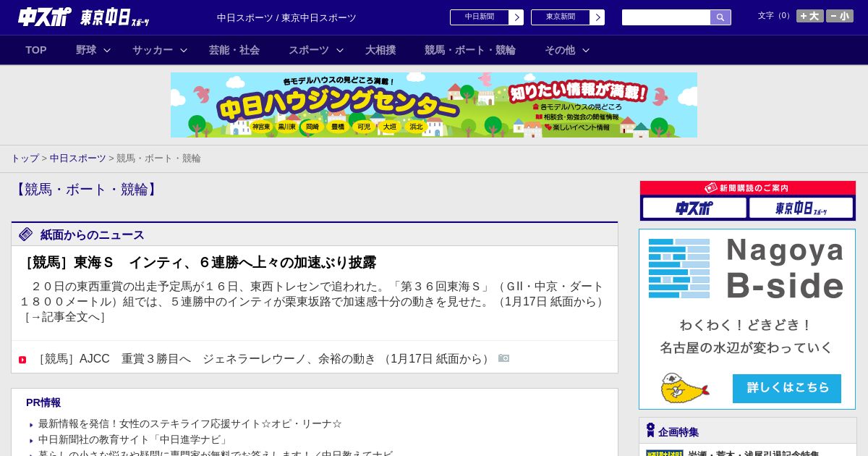Click the 紙面からのニュース tag icon
The width and height of the screenshot is (868, 456).
tap(26, 234)
